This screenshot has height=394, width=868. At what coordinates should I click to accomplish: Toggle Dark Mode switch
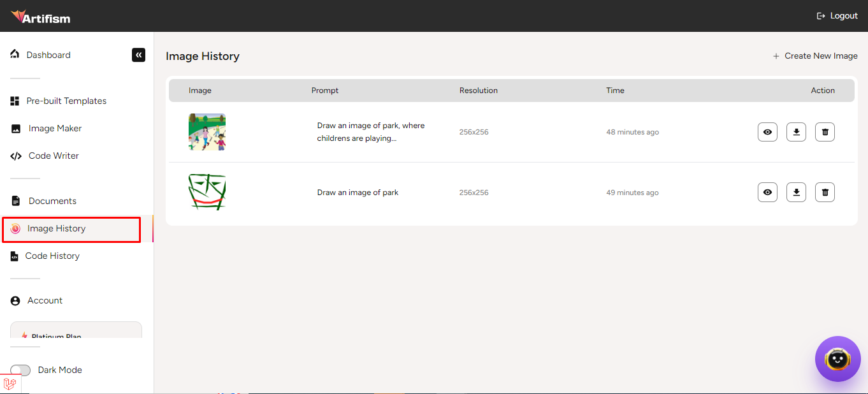(20, 370)
